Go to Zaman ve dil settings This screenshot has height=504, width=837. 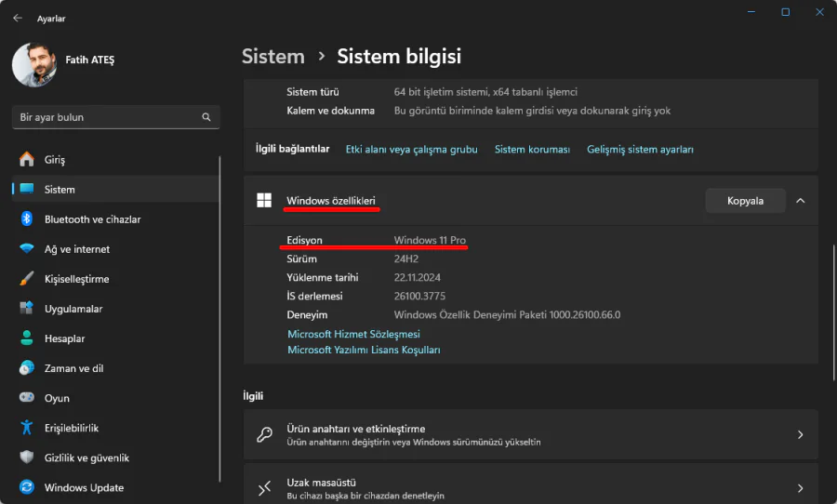[114, 368]
